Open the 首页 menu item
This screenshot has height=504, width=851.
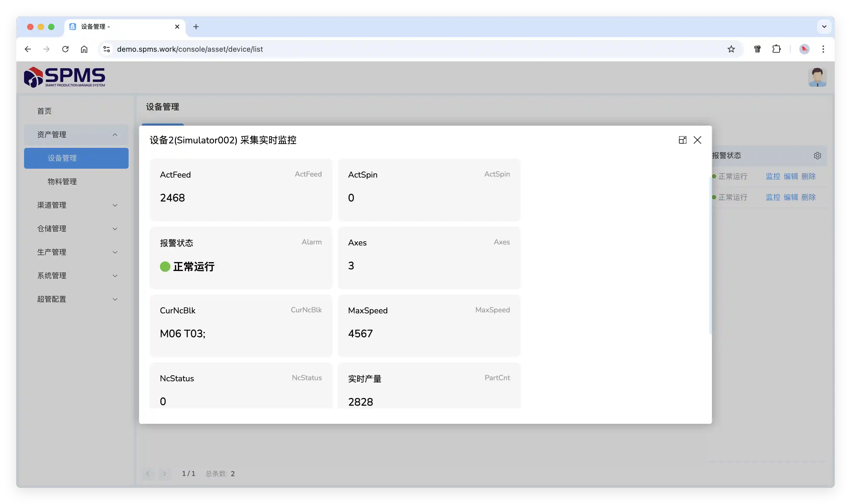(x=44, y=111)
